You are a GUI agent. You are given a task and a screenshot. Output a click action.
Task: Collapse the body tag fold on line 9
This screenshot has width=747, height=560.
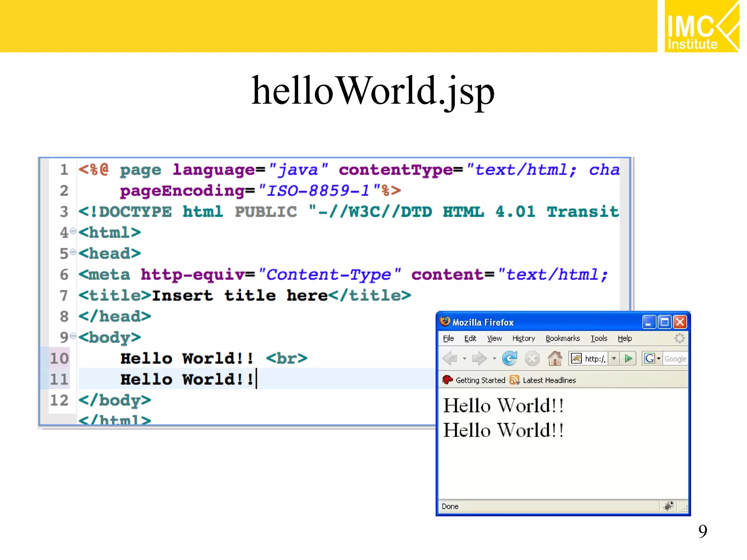(x=73, y=336)
